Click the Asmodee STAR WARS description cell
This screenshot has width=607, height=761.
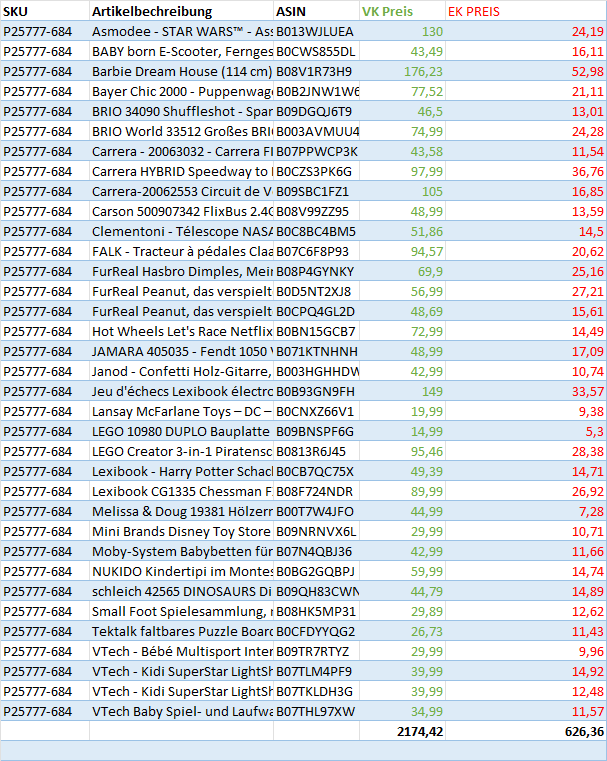180,32
